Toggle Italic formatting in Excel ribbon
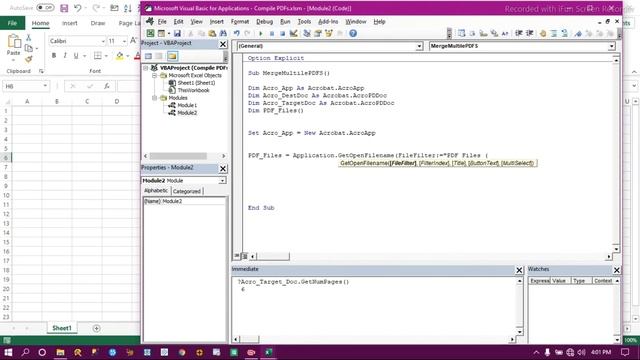This screenshot has height=360, width=640. tap(65, 56)
